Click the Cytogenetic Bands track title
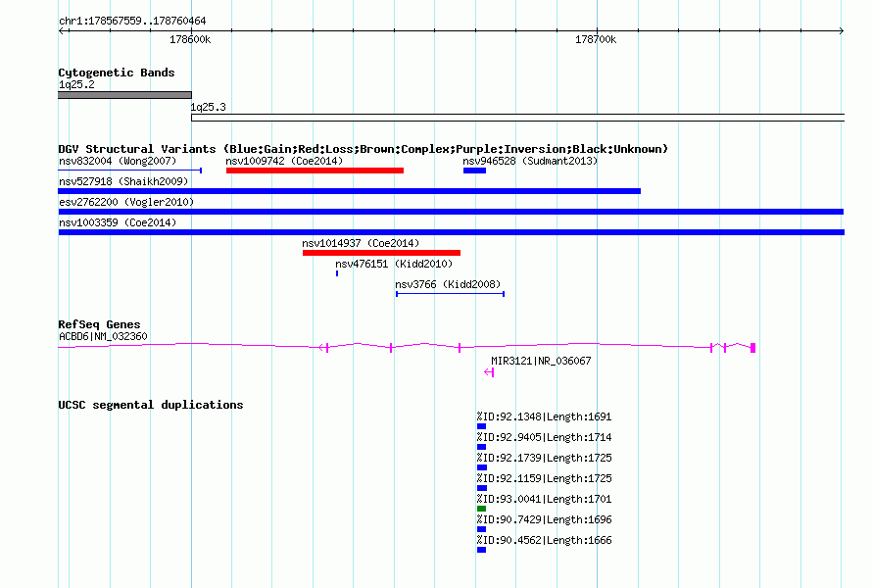This screenshot has width=872, height=588. (117, 73)
